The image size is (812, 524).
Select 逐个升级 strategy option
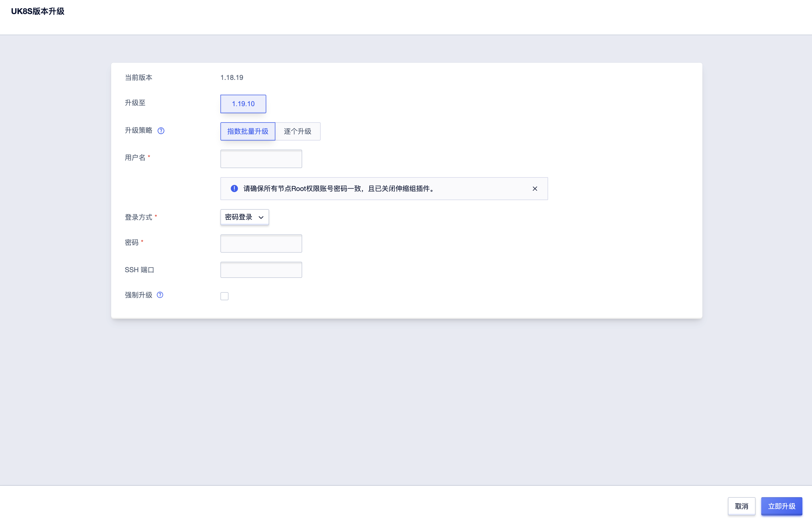point(297,131)
